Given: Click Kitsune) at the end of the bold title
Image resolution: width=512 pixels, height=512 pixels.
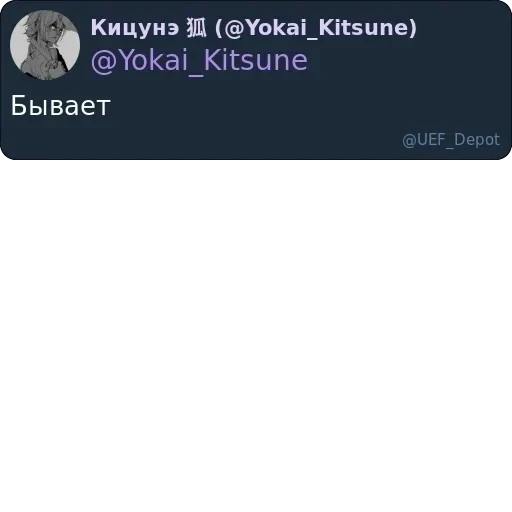Looking at the screenshot, I should pyautogui.click(x=368, y=28).
